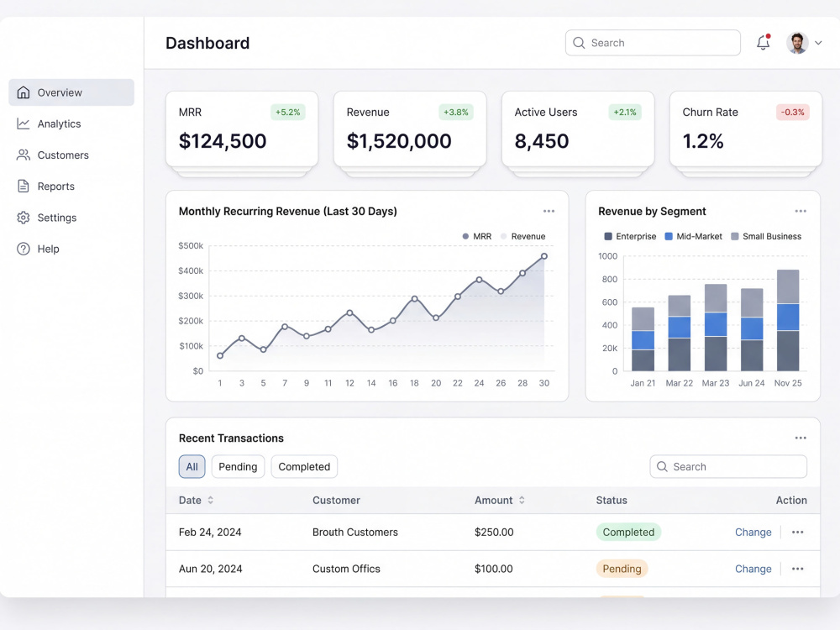Sort transactions by Date arrows
Screen dimensions: 840x630
pos(211,500)
